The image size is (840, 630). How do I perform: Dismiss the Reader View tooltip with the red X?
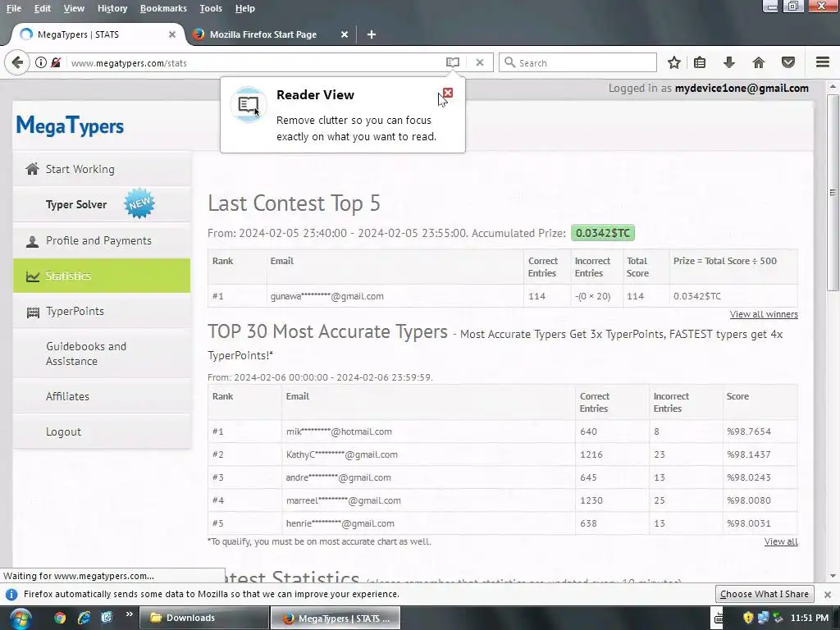pos(448,93)
